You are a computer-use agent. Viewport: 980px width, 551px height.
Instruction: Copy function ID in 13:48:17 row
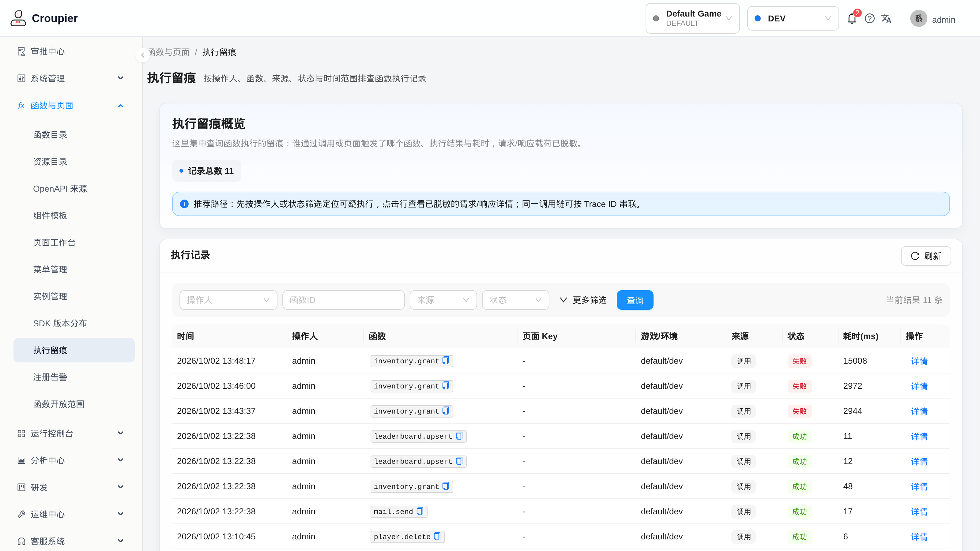446,361
